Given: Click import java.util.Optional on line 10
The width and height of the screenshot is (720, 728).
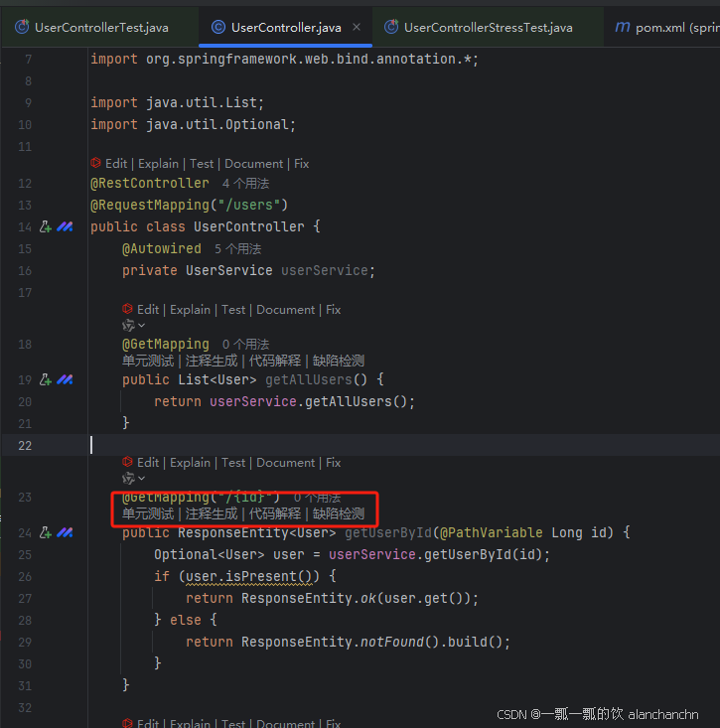Looking at the screenshot, I should pyautogui.click(x=193, y=125).
